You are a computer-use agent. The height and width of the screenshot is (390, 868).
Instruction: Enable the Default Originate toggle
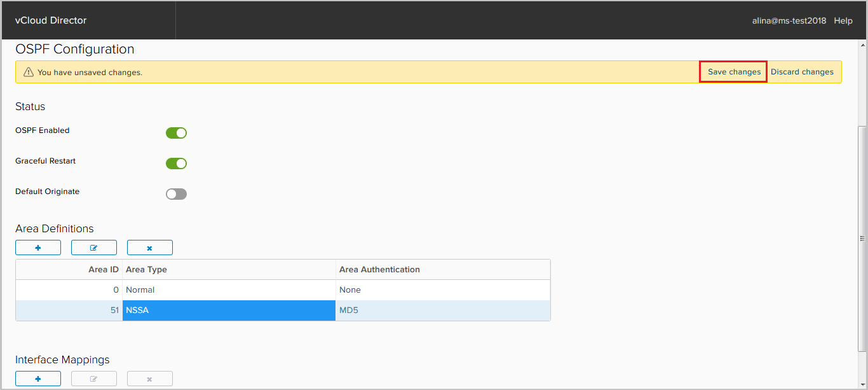click(x=176, y=194)
